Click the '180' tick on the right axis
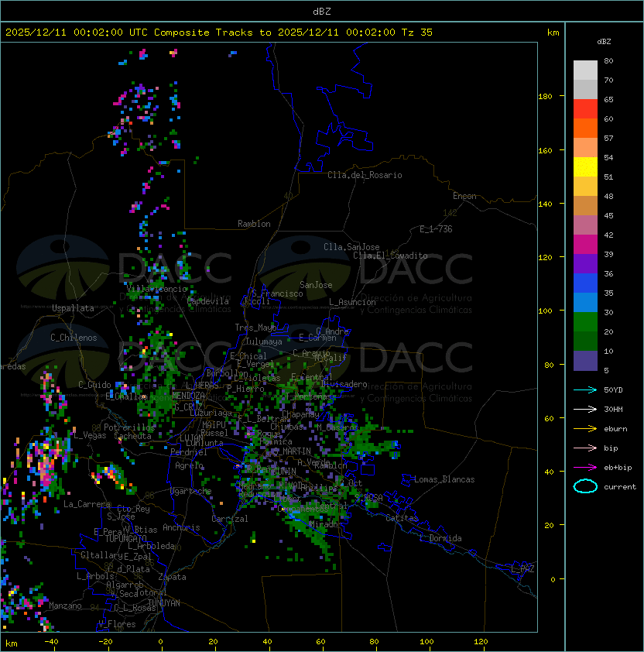The height and width of the screenshot is (652, 644). [545, 97]
